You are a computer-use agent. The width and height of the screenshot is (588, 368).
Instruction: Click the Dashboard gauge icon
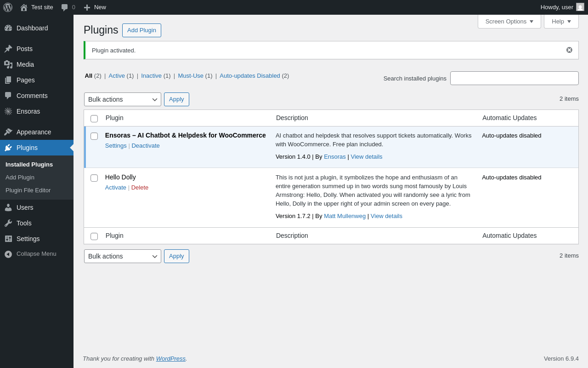[x=8, y=28]
